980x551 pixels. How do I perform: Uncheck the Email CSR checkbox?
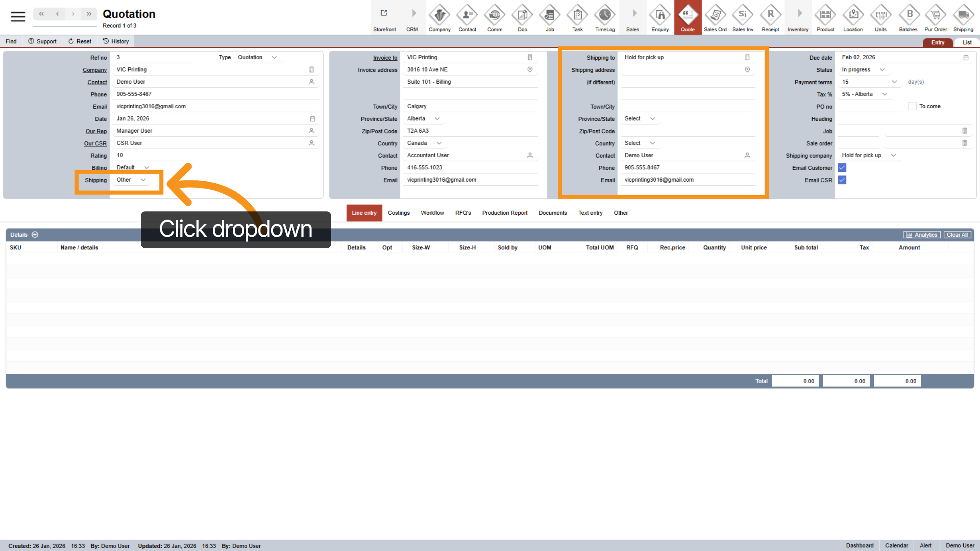[842, 180]
